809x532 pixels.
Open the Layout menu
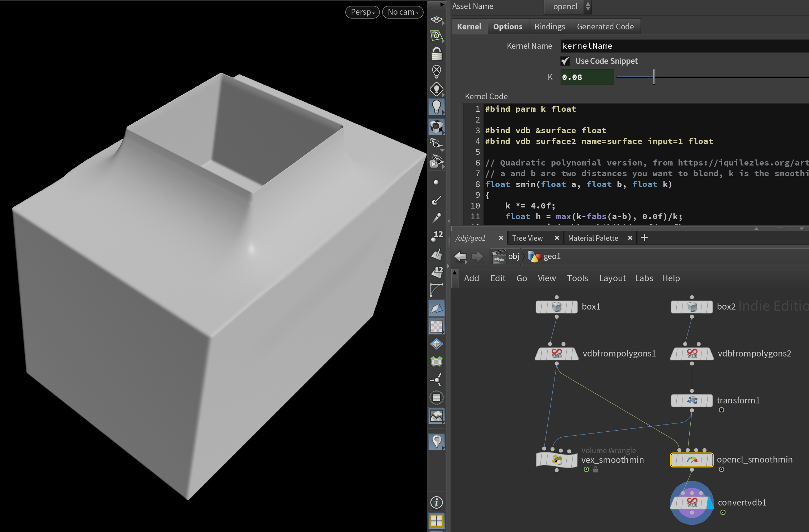[612, 278]
